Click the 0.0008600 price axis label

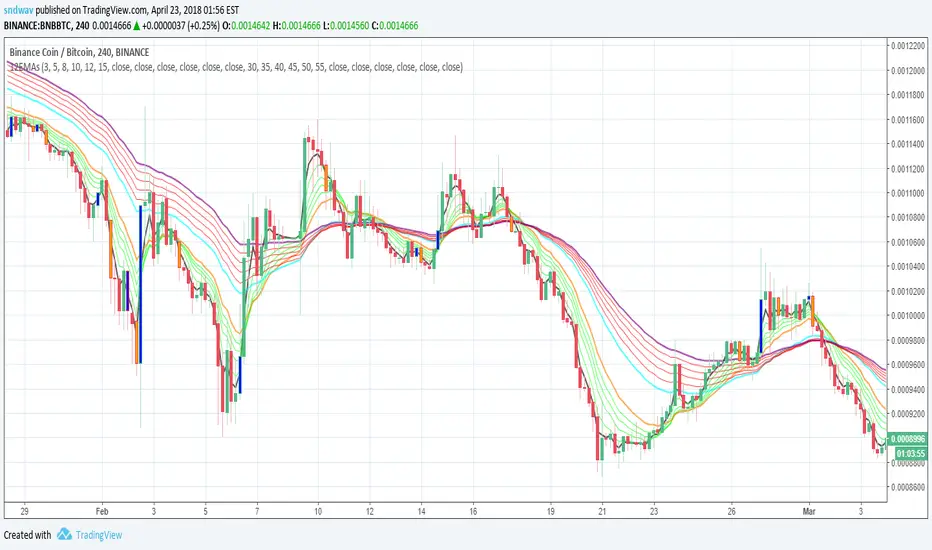(x=908, y=487)
